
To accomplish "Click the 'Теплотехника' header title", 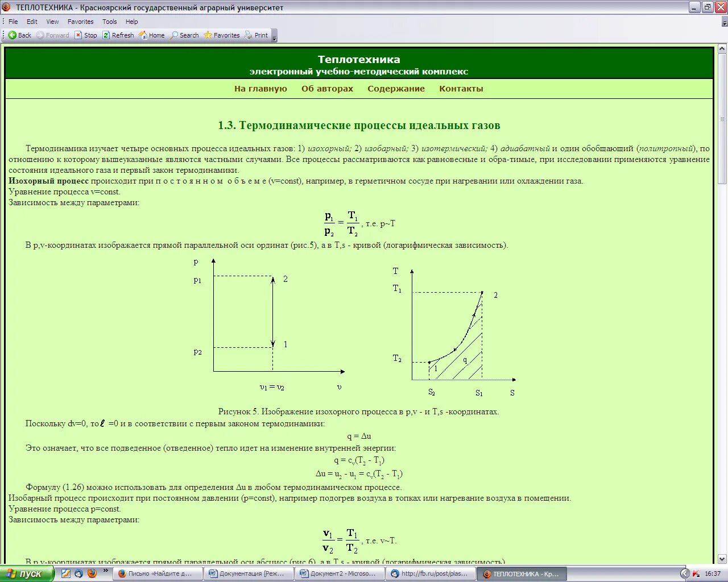I will 359,59.
